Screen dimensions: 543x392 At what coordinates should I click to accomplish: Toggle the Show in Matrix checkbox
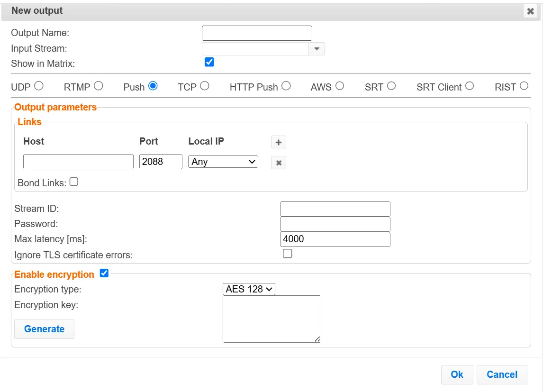pos(209,62)
